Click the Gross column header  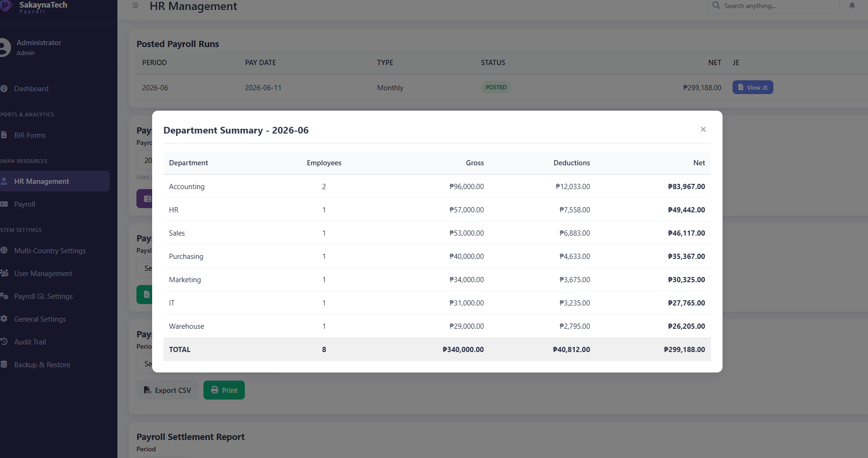(x=474, y=163)
